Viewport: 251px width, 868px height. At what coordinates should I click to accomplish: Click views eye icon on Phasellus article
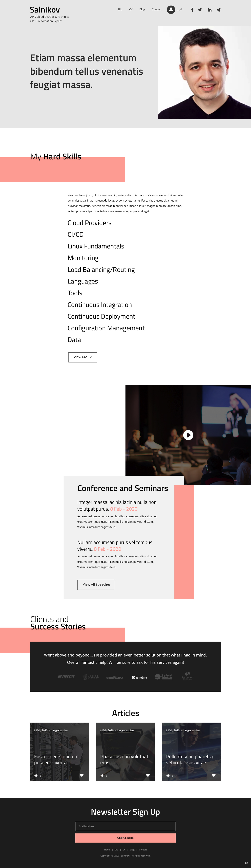tap(102, 776)
